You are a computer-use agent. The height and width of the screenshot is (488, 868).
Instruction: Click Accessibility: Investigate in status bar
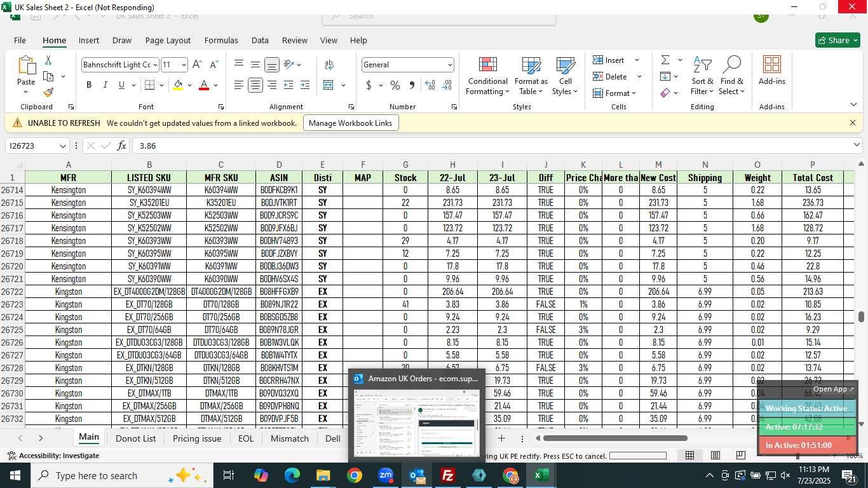(x=53, y=456)
